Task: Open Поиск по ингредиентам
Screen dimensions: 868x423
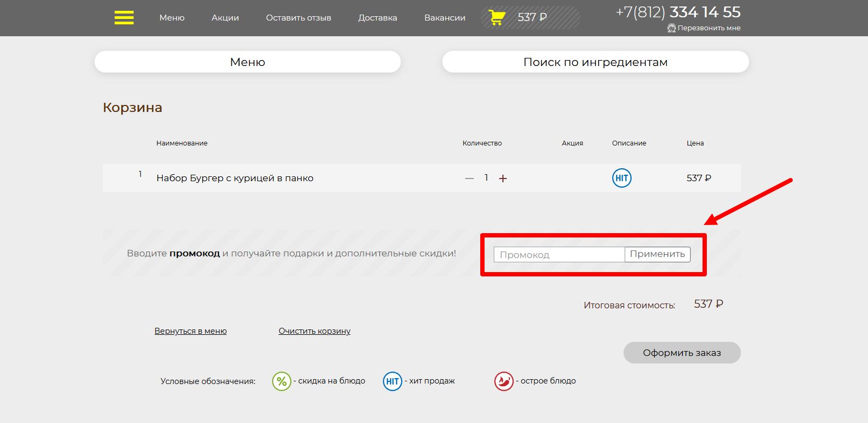Action: [595, 62]
